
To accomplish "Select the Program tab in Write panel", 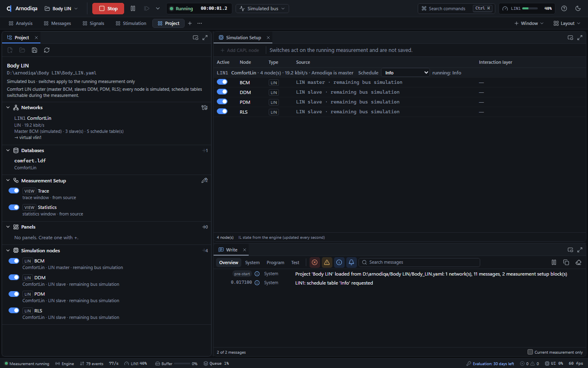I will click(x=275, y=263).
